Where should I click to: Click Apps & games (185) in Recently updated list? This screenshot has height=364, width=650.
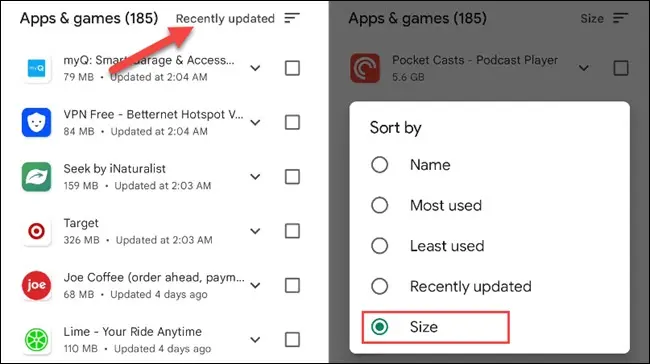(x=89, y=18)
